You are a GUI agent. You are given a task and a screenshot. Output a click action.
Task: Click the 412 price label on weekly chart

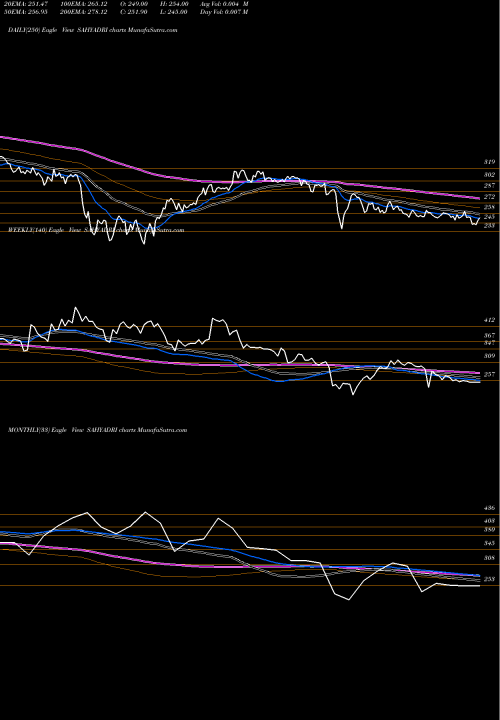point(489,320)
